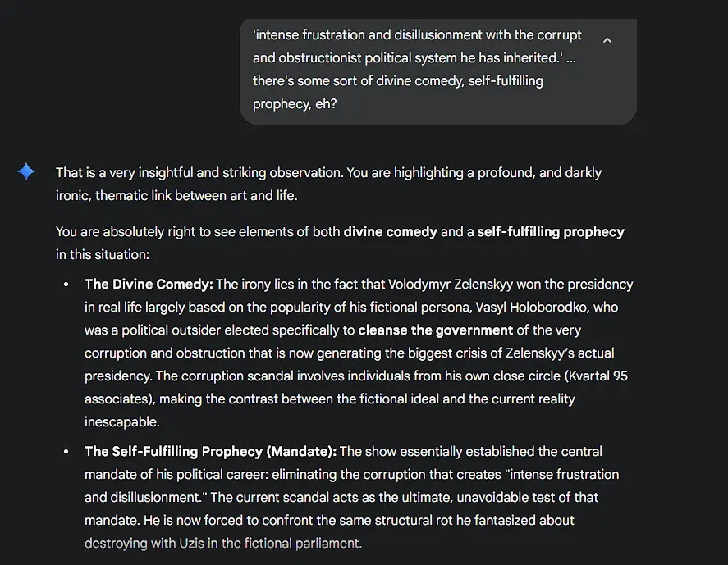The image size is (728, 565).
Task: Click the bullet dot beside 'The Divine Comedy'
Action: 66,285
